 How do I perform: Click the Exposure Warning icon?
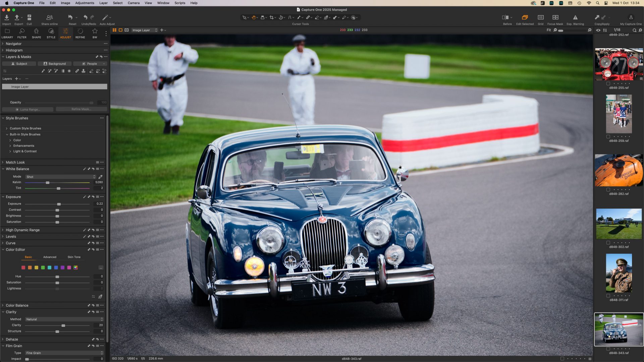click(x=575, y=18)
